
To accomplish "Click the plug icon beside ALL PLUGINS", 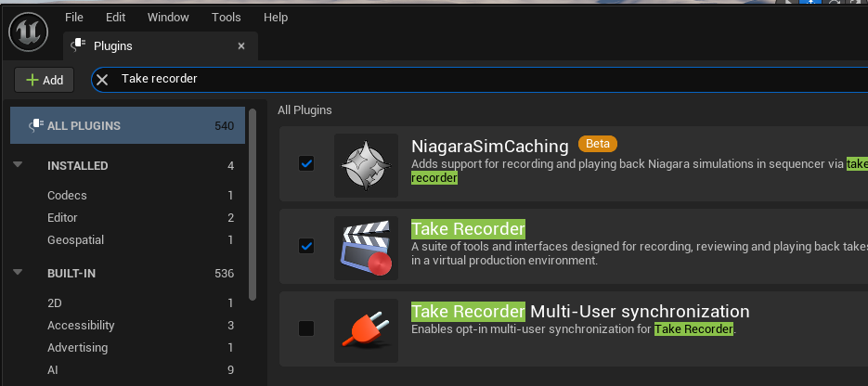I will pos(36,125).
